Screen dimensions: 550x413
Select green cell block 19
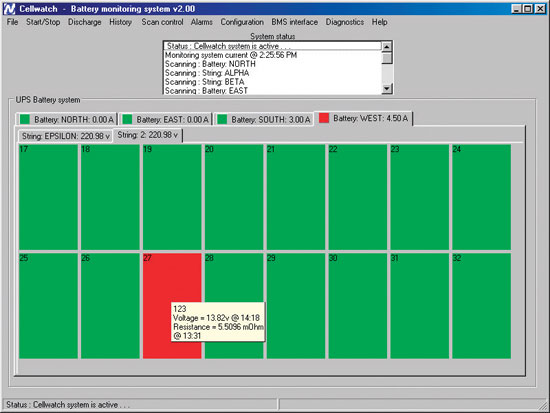coord(172,197)
